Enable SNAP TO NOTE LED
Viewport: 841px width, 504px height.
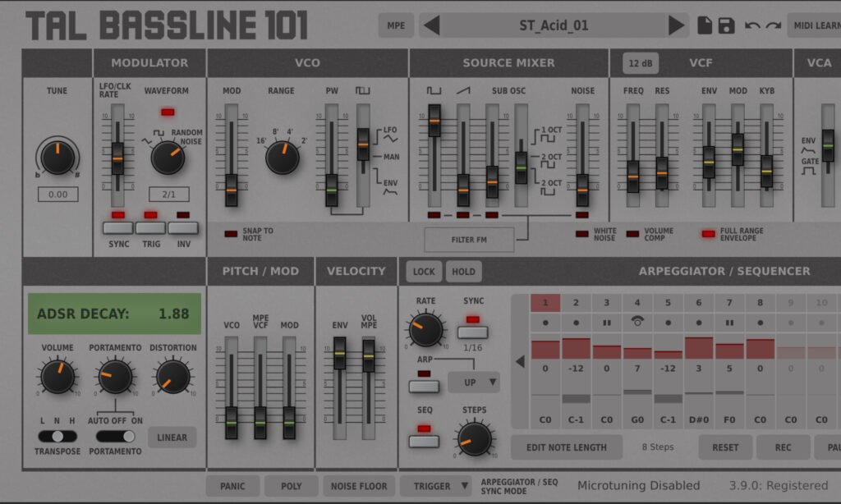[x=231, y=234]
